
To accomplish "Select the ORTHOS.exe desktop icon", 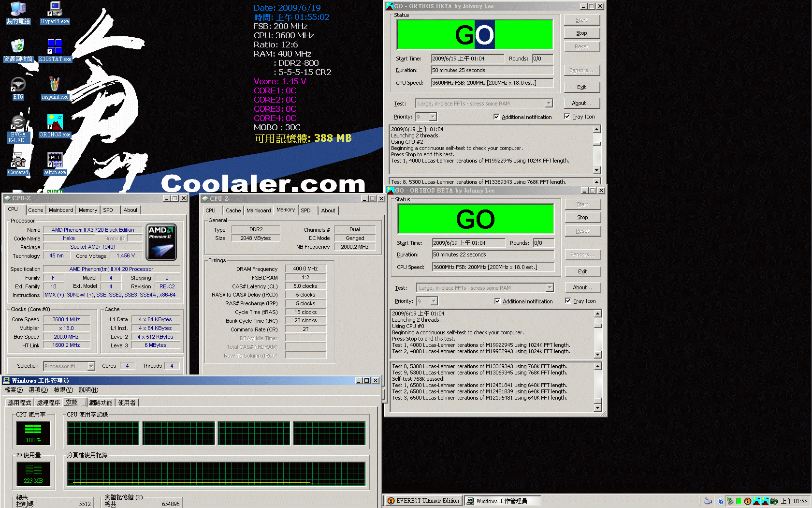I will pyautogui.click(x=55, y=126).
